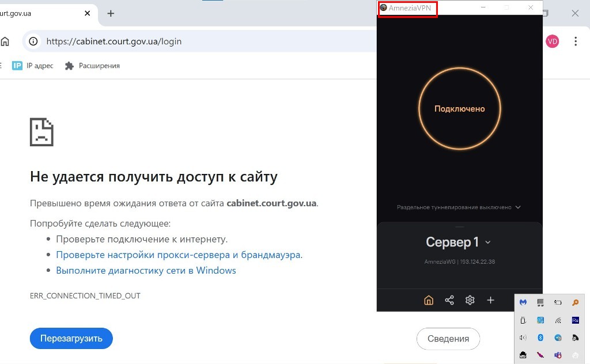Click the Malwarebytes tray icon
The height and width of the screenshot is (364, 590).
click(x=523, y=302)
